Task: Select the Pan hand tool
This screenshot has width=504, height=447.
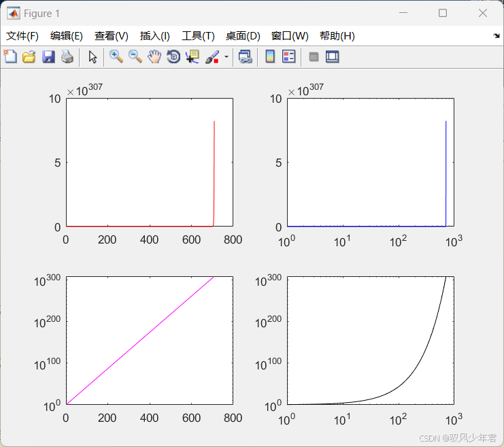Action: [154, 57]
